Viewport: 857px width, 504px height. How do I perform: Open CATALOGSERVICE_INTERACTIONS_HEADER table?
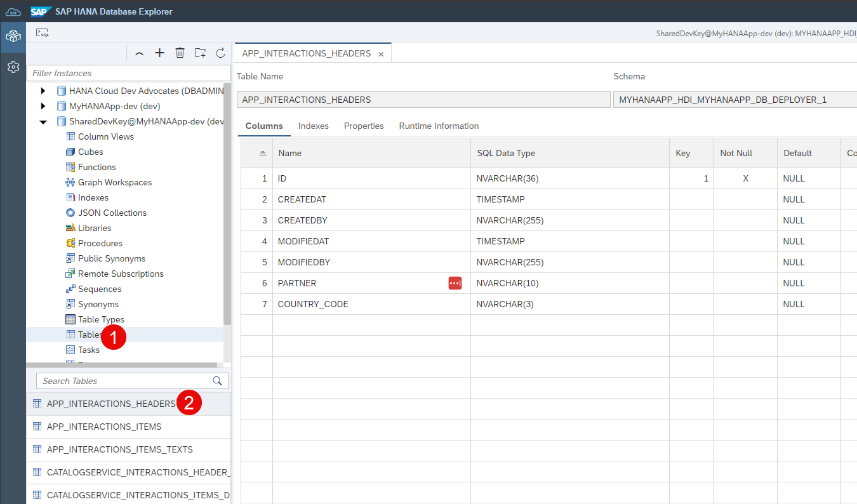click(128, 472)
